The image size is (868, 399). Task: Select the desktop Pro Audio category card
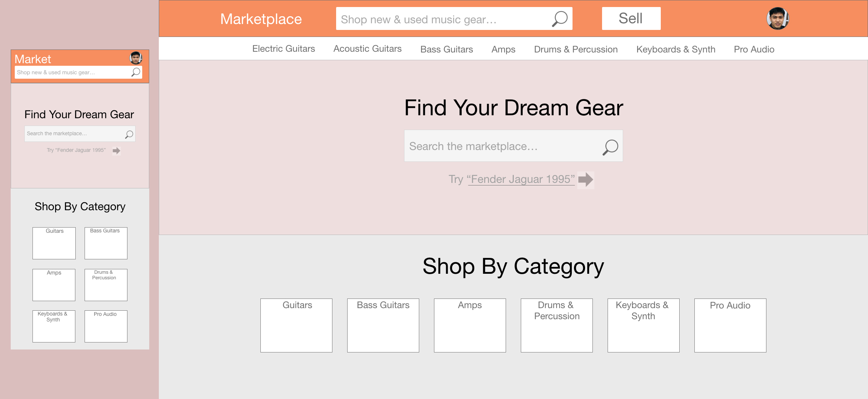[730, 325]
